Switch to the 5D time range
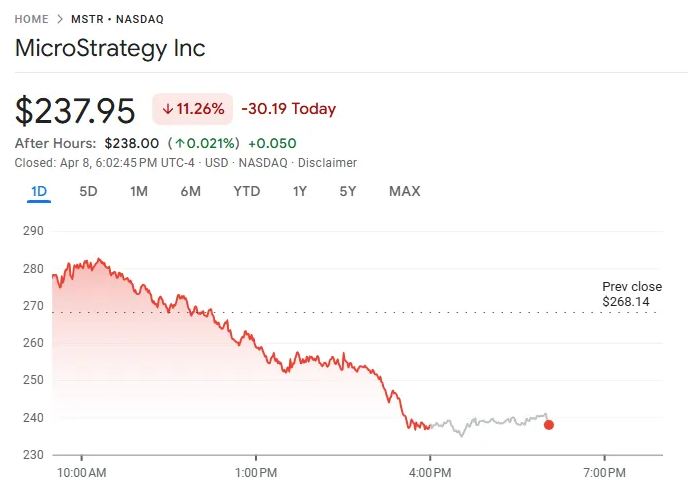688x489 pixels. [88, 191]
